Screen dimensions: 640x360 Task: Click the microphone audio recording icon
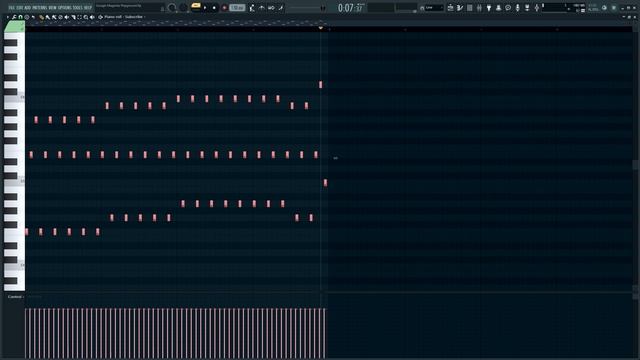517,7
